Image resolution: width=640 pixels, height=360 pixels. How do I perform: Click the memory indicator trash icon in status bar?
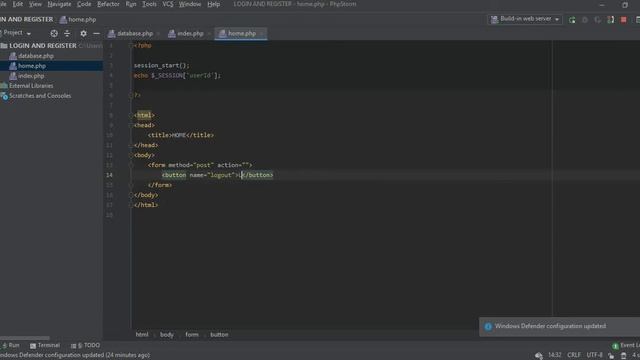click(x=624, y=356)
